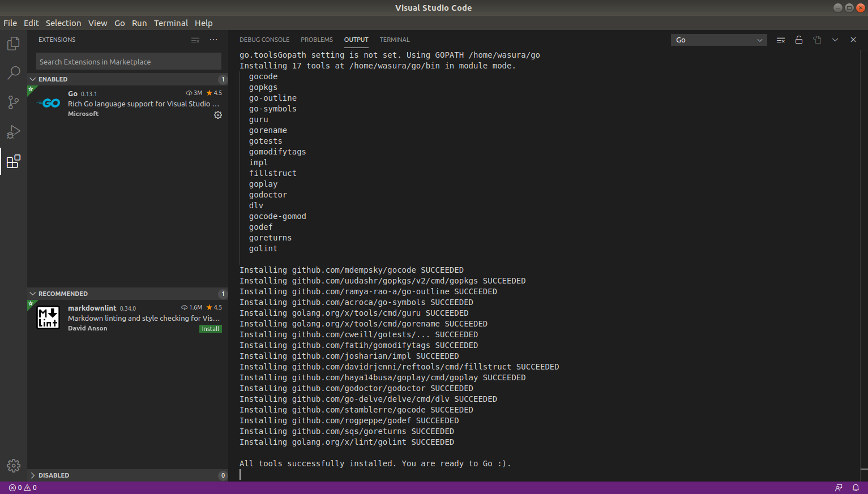Click the markdownlint extension logo
The width and height of the screenshot is (868, 494).
coord(48,317)
